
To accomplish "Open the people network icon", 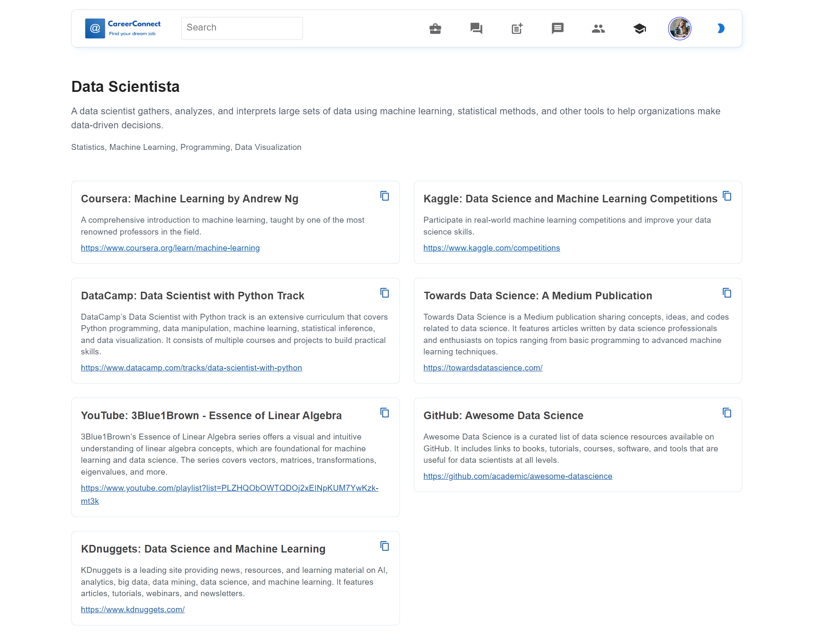I will (598, 28).
